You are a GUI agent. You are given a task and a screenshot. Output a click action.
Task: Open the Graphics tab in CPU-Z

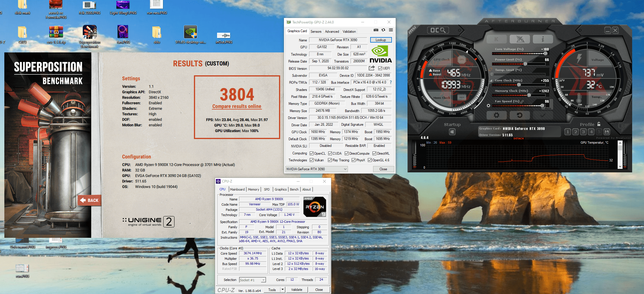pyautogui.click(x=280, y=189)
